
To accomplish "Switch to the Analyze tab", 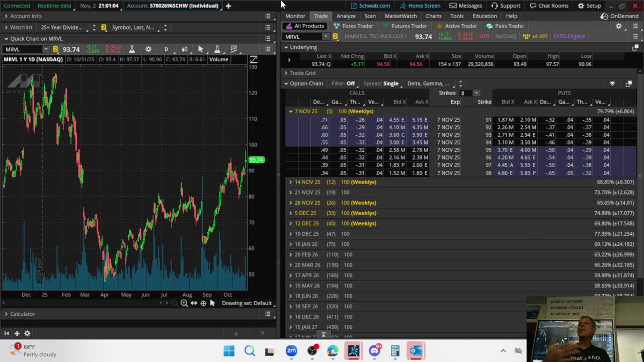I will point(346,16).
